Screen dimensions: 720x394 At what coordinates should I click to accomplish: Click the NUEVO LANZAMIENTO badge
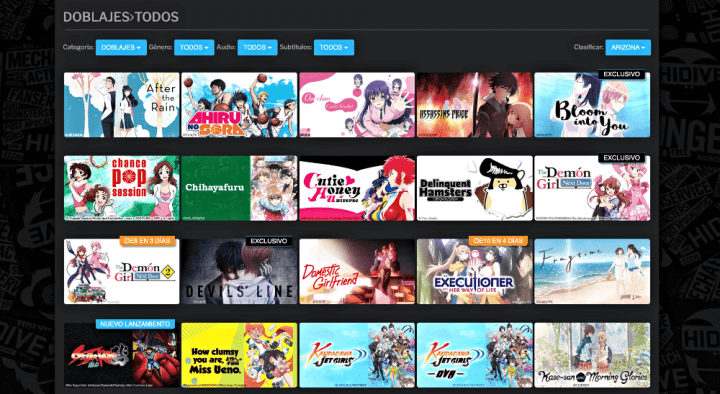[x=135, y=324]
